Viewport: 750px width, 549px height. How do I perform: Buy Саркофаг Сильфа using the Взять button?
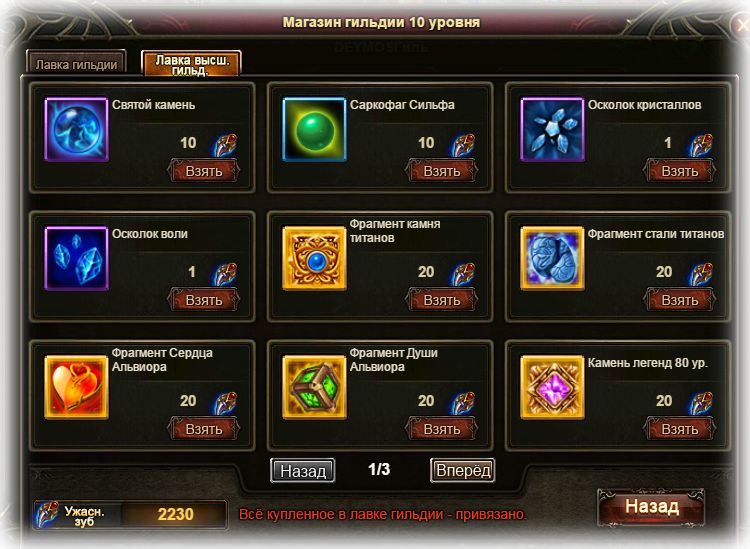[441, 171]
